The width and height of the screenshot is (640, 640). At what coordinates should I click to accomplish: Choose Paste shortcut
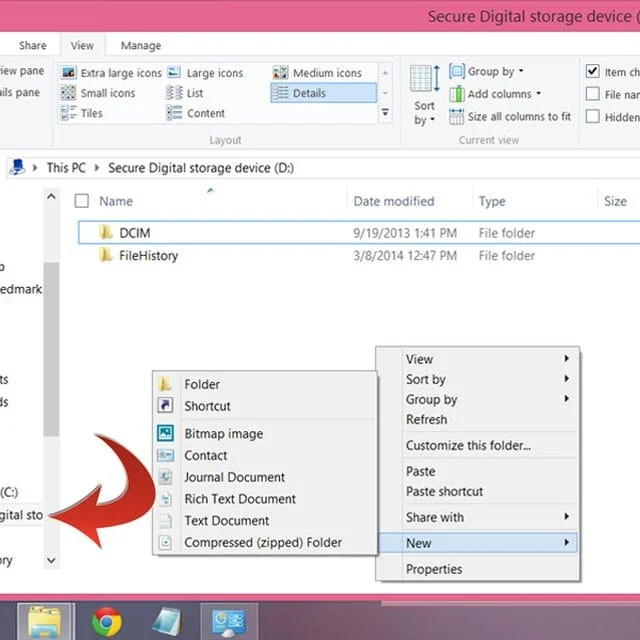[x=478, y=491]
